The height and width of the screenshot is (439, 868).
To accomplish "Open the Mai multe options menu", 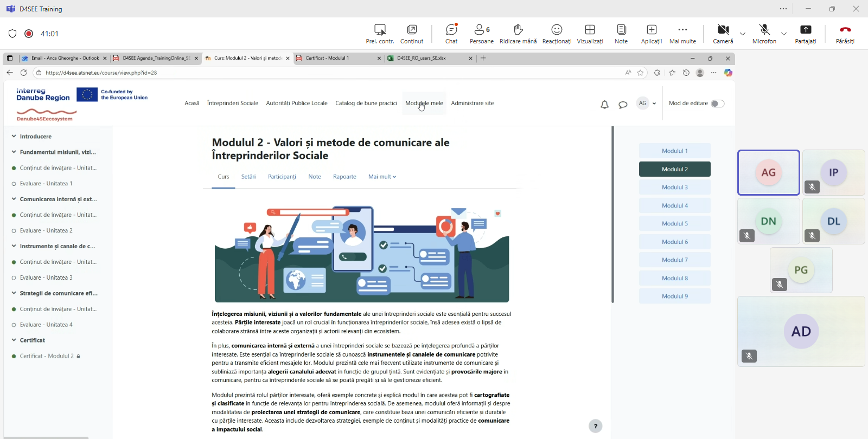I will [682, 34].
